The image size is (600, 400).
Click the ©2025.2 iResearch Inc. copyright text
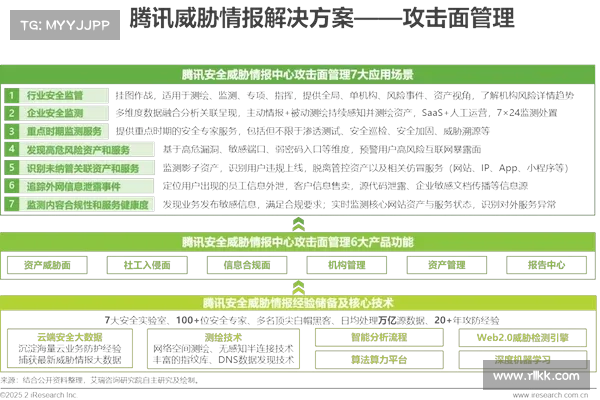point(39,395)
